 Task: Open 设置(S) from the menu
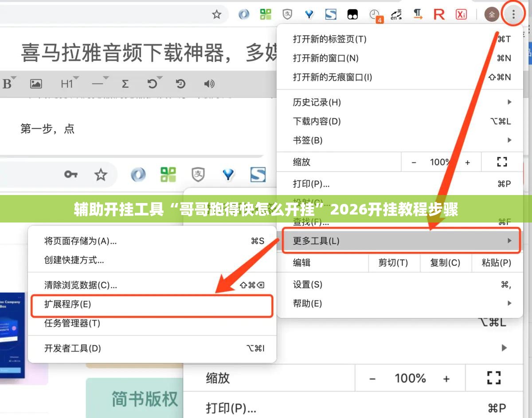click(x=400, y=285)
